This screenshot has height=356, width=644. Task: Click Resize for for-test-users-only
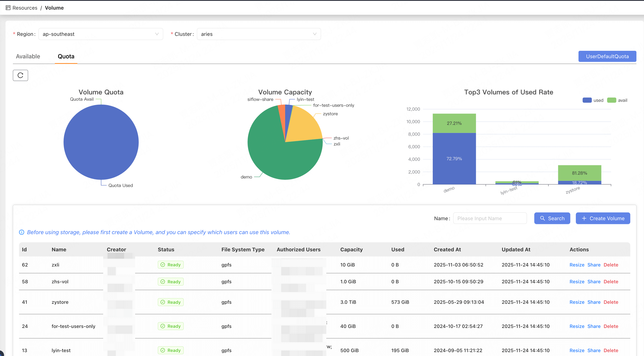577,326
